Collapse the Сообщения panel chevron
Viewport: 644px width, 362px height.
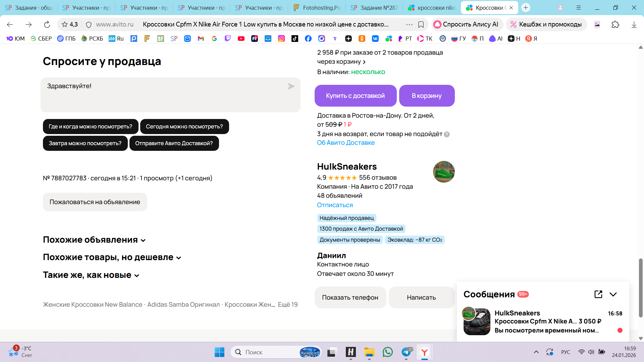tap(613, 294)
